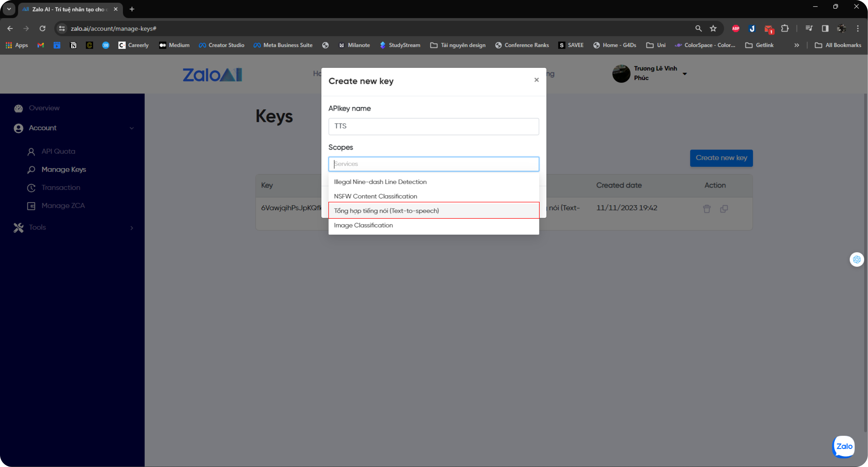Screen dimensions: 868x467
Task: Open the Careerly bookmark
Action: pyautogui.click(x=134, y=45)
